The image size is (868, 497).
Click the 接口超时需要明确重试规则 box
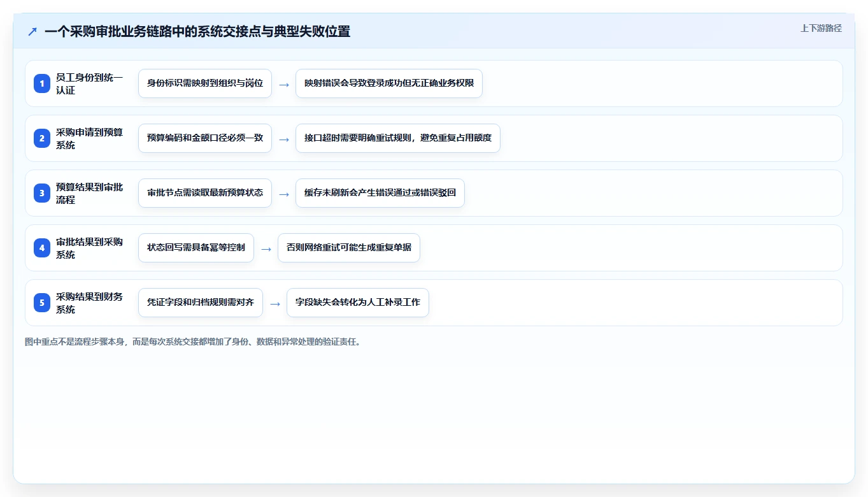(398, 138)
